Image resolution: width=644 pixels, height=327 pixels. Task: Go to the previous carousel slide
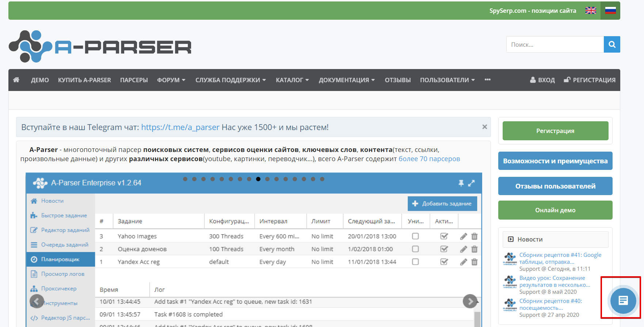click(37, 301)
